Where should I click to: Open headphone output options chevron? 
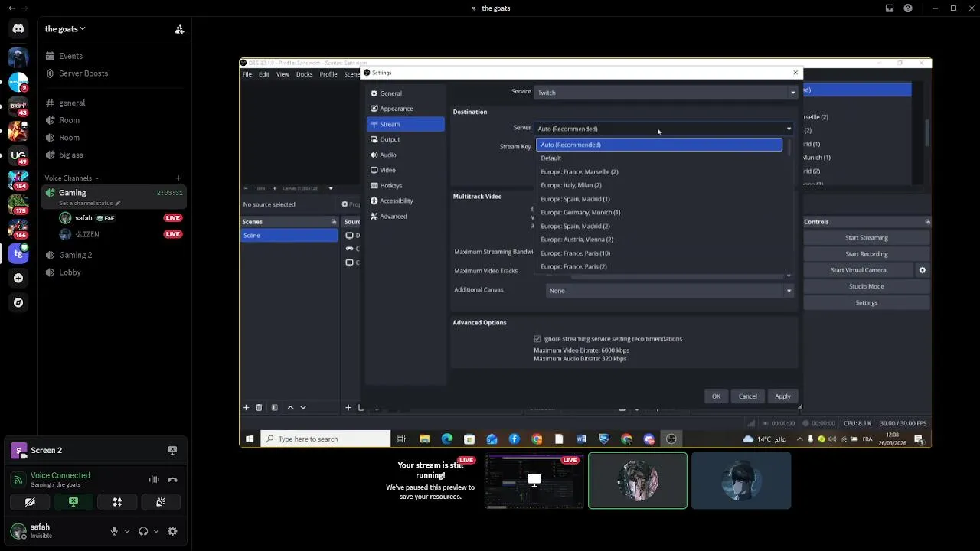coord(156,531)
